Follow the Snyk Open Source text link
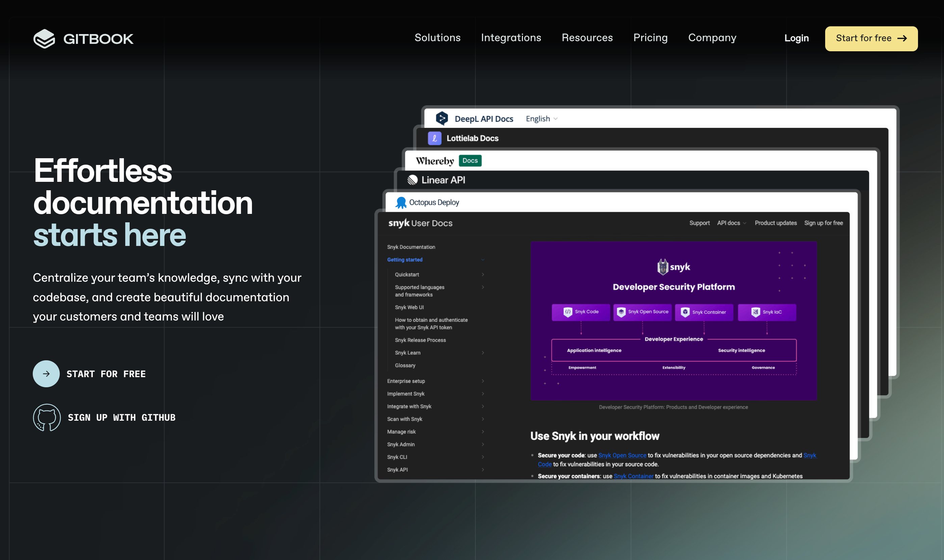944x560 pixels. (x=622, y=455)
